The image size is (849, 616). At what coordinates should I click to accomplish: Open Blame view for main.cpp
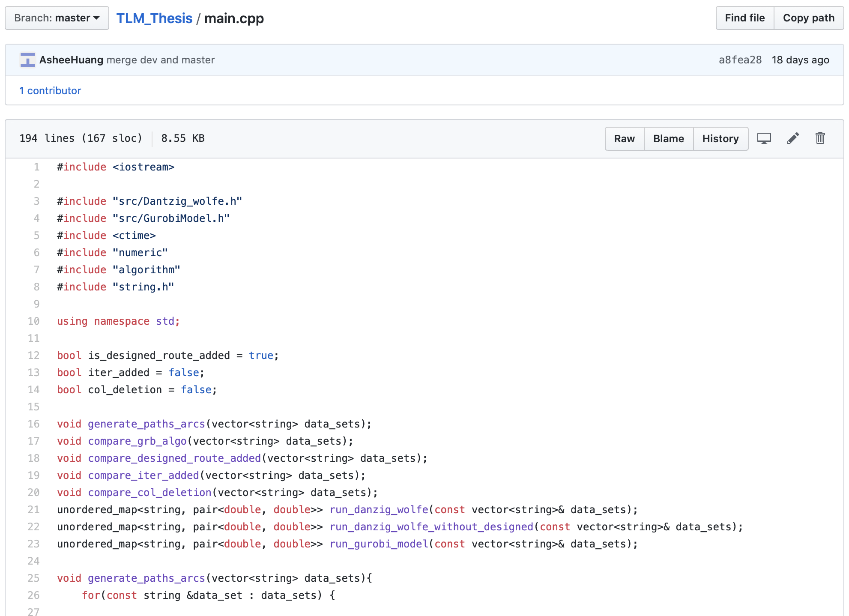tap(668, 139)
